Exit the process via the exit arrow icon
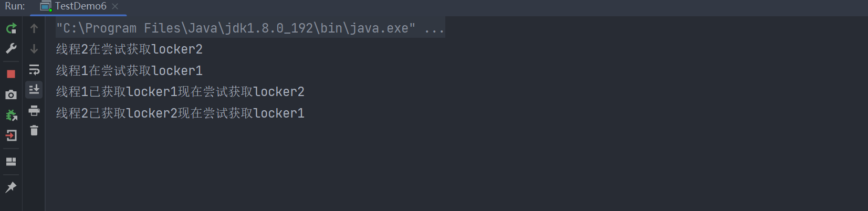 11,135
